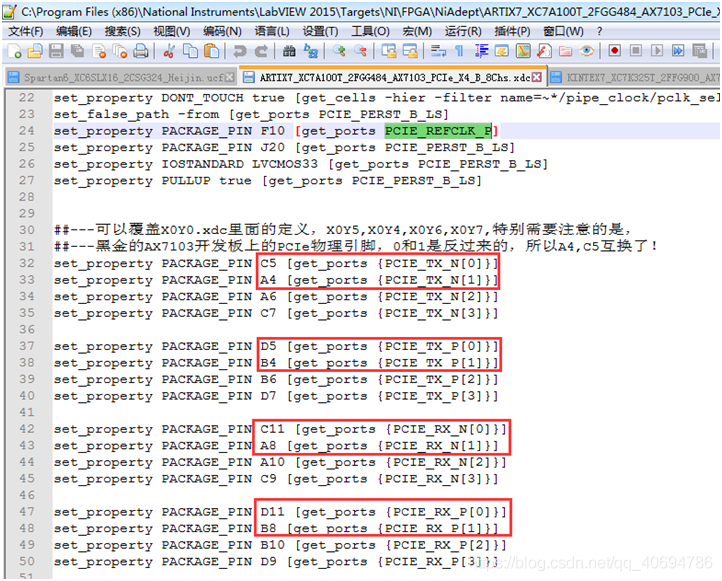Switch to the KINTEX7_XC7K325T tab

pyautogui.click(x=640, y=76)
